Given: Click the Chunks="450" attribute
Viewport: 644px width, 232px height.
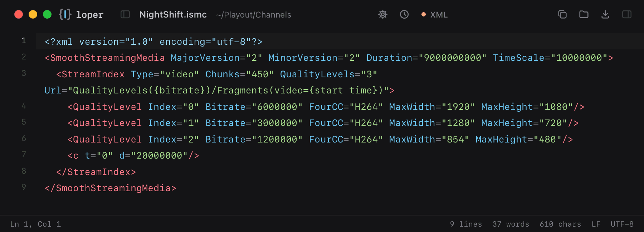Looking at the screenshot, I should click(240, 74).
